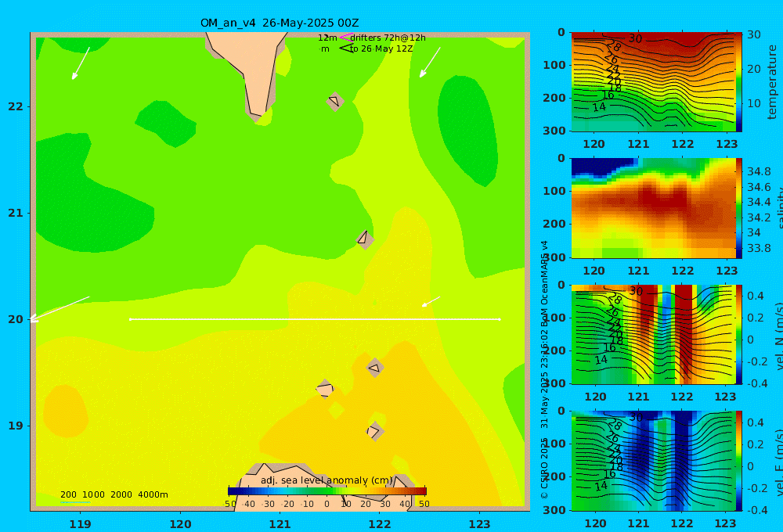Screen dimensions: 783x532
Task: Click latitude label '22' on main map axis
Action: [16, 106]
